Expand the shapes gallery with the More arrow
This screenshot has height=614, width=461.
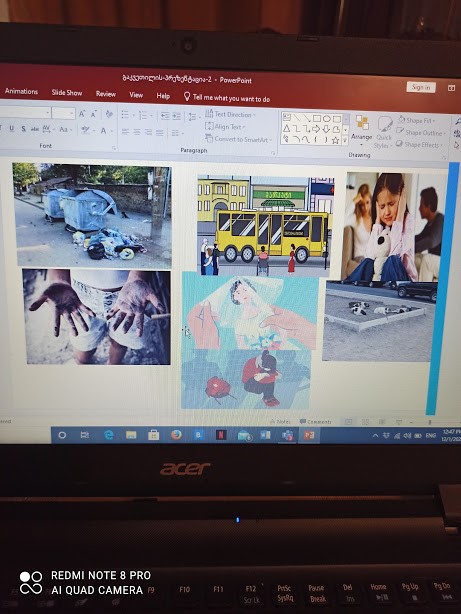345,141
